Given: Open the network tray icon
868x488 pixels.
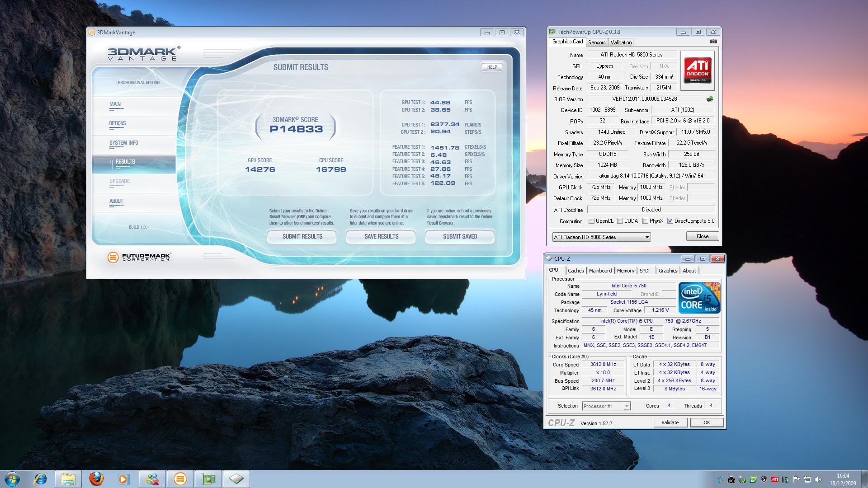Looking at the screenshot, I should pyautogui.click(x=807, y=479).
